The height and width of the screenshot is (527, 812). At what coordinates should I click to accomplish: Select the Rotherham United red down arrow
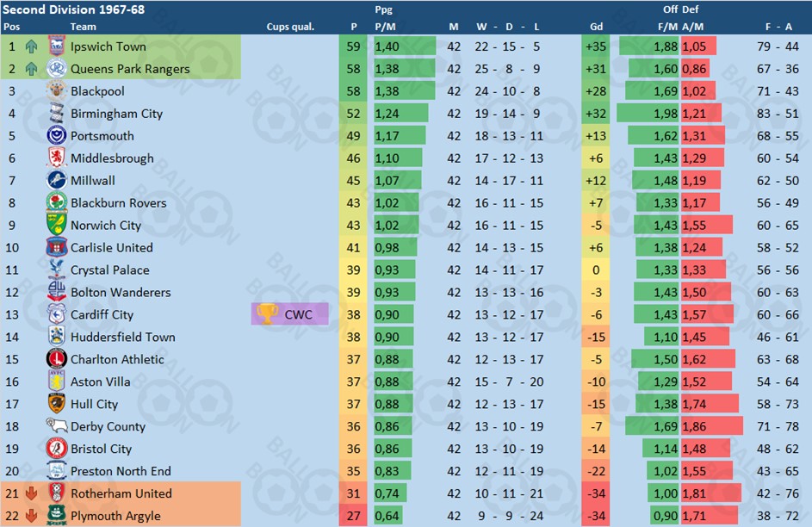31,493
